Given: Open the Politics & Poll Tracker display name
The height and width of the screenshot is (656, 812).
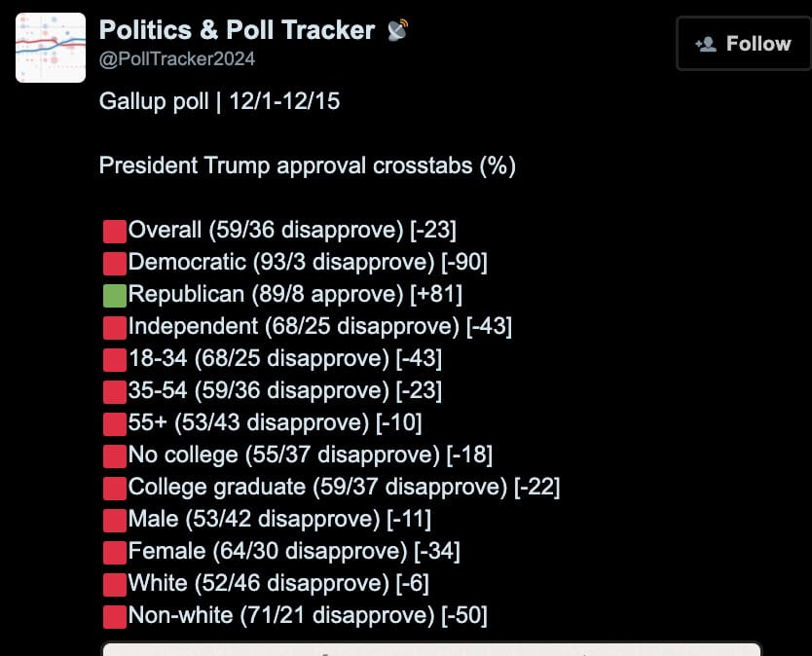Looking at the screenshot, I should 237,30.
